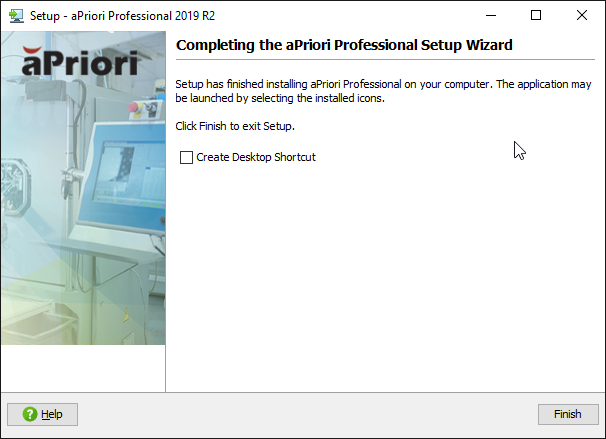Click the 'Setup has finished installing' paragraph

tap(383, 92)
